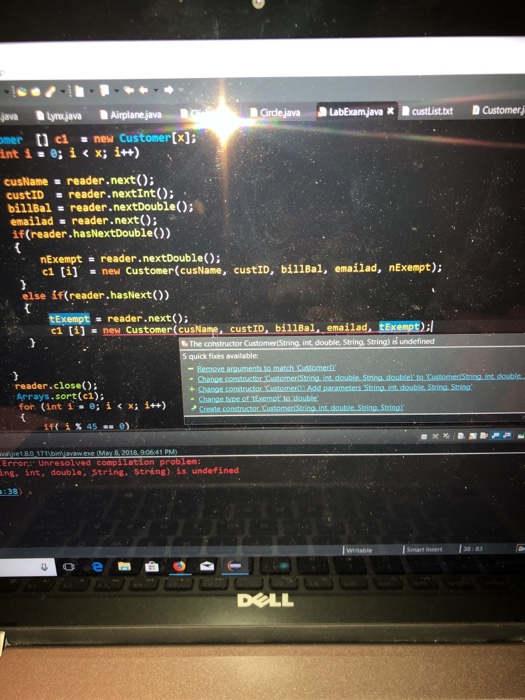Click 'reader.close();' line in editor
The width and height of the screenshot is (525, 700).
coord(56,385)
